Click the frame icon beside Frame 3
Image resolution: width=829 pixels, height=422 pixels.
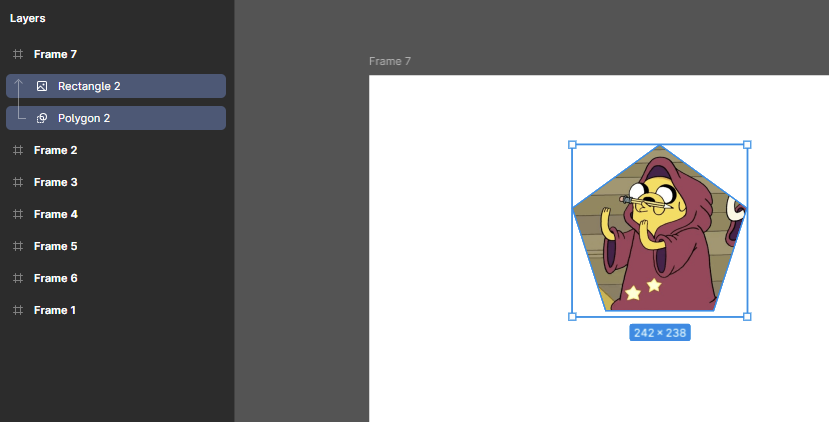point(18,182)
